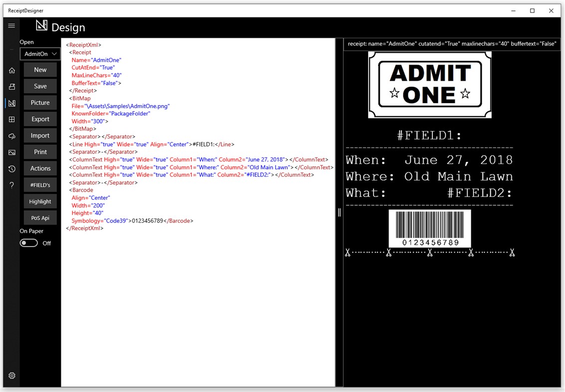
Task: Open the #FIELD's editor
Action: (x=40, y=185)
